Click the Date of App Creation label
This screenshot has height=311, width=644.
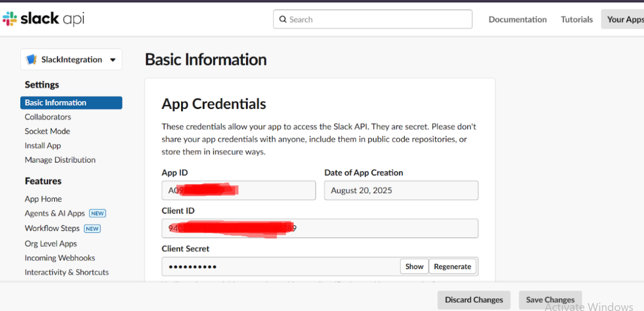(363, 173)
